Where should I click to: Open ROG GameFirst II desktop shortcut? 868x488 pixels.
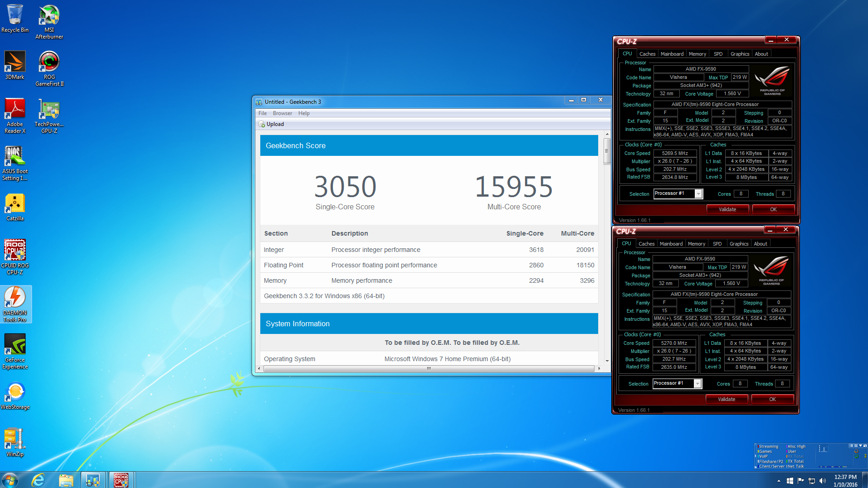pos(49,68)
